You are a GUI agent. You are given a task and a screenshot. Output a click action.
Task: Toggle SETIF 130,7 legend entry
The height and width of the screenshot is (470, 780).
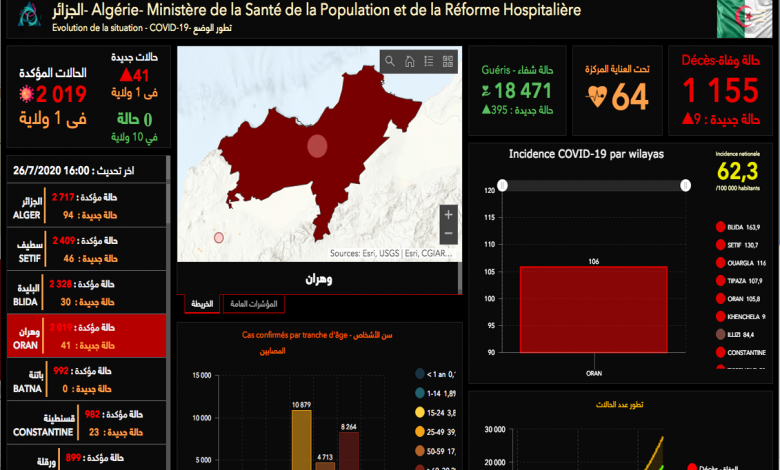point(737,245)
